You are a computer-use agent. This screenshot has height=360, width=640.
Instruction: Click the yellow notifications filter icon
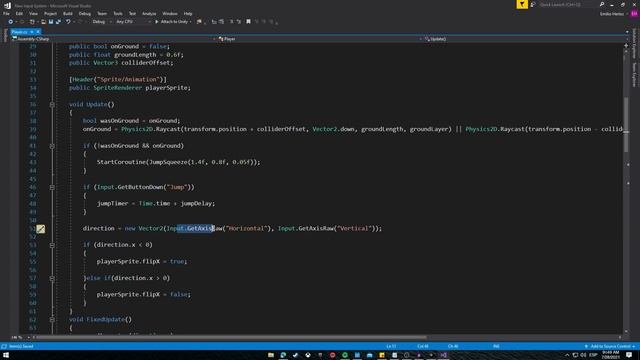click(x=522, y=4)
